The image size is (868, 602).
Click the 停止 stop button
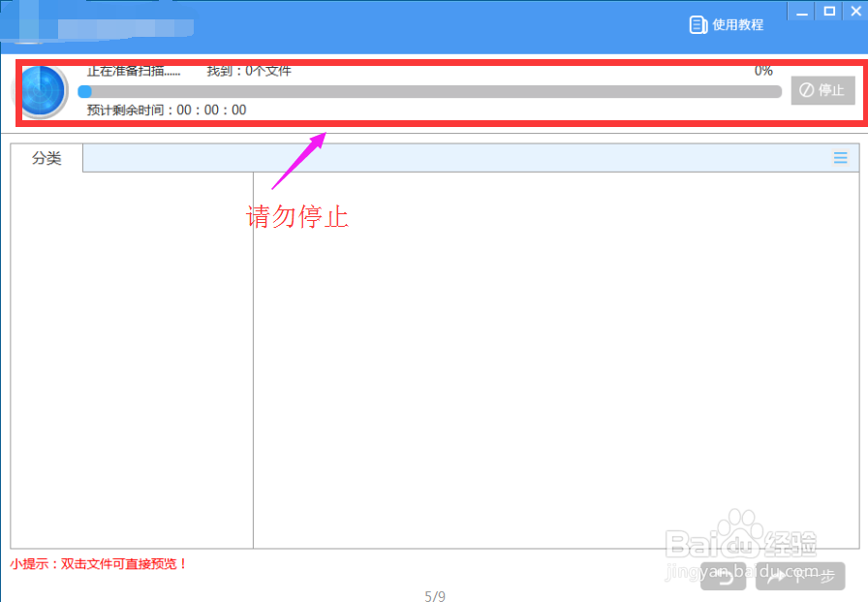tap(822, 90)
